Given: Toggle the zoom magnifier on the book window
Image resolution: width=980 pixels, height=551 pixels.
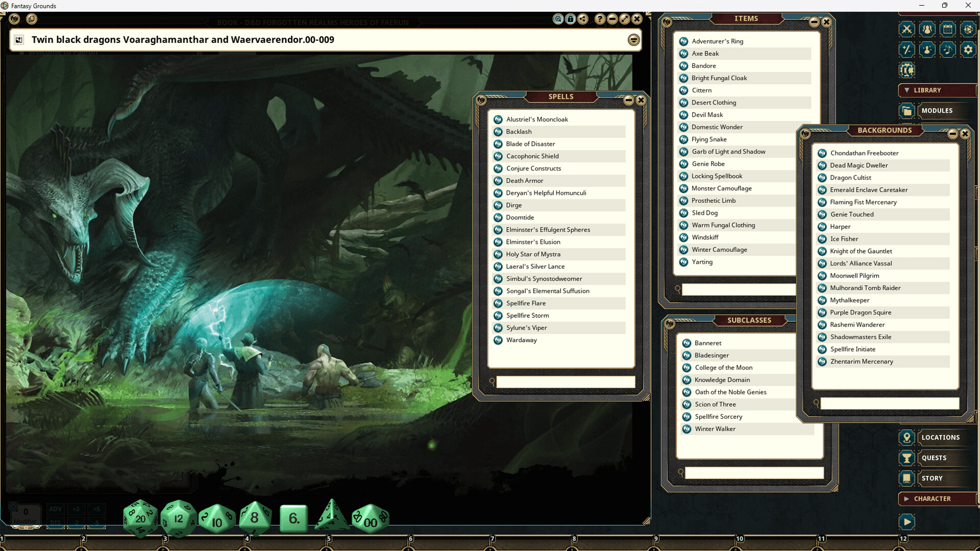Looking at the screenshot, I should coord(557,19).
